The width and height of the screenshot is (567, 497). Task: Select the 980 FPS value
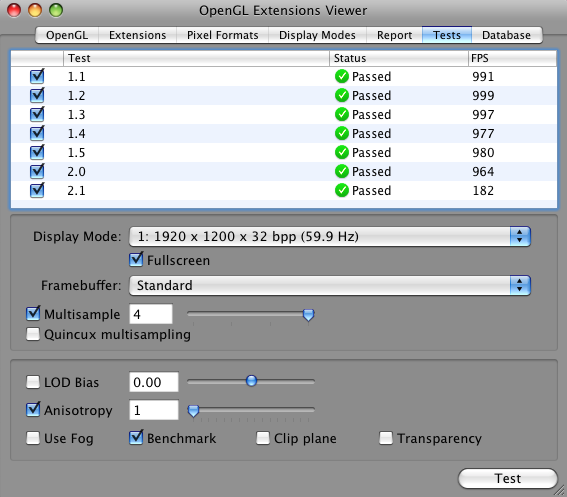click(x=483, y=153)
